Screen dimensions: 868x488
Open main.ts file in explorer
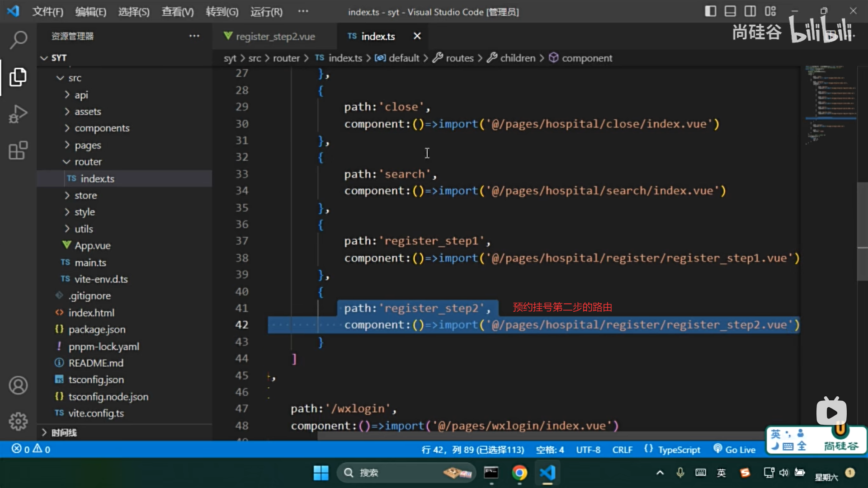[x=90, y=263]
